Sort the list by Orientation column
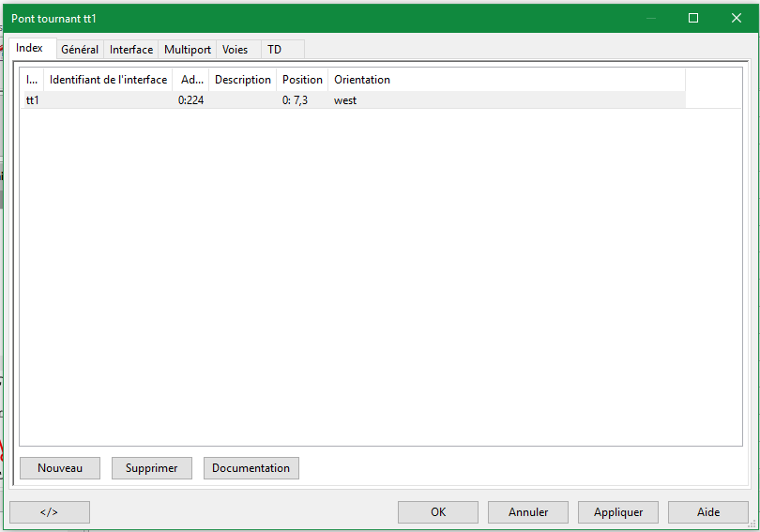Screen dimensions: 760x532 [x=362, y=80]
